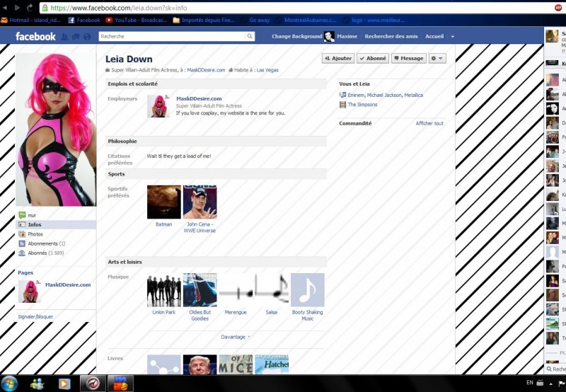Click the Salsa music thumbnail
Viewport: 566px width, 392px height.
coord(272,290)
